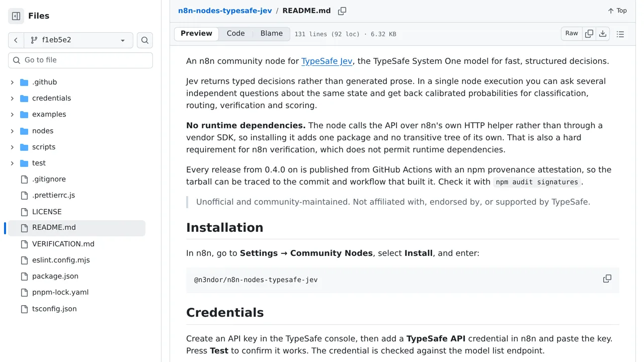Viewport: 644px width, 362px height.
Task: Click the README.md breadcrumb title
Action: 307,11
